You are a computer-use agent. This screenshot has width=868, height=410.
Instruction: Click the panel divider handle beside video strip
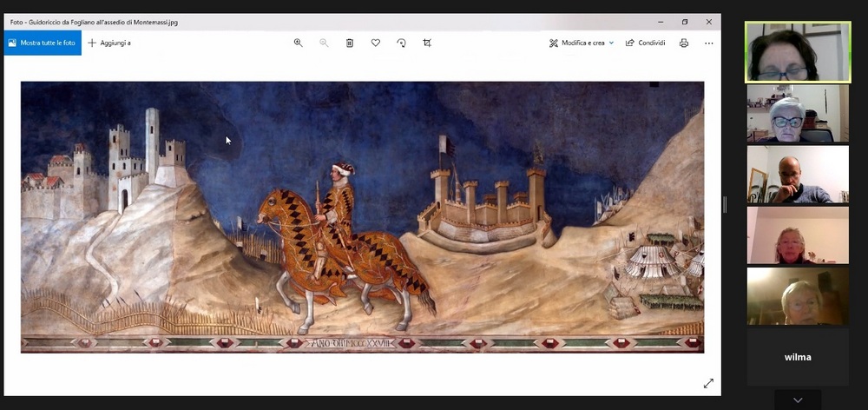(x=725, y=204)
